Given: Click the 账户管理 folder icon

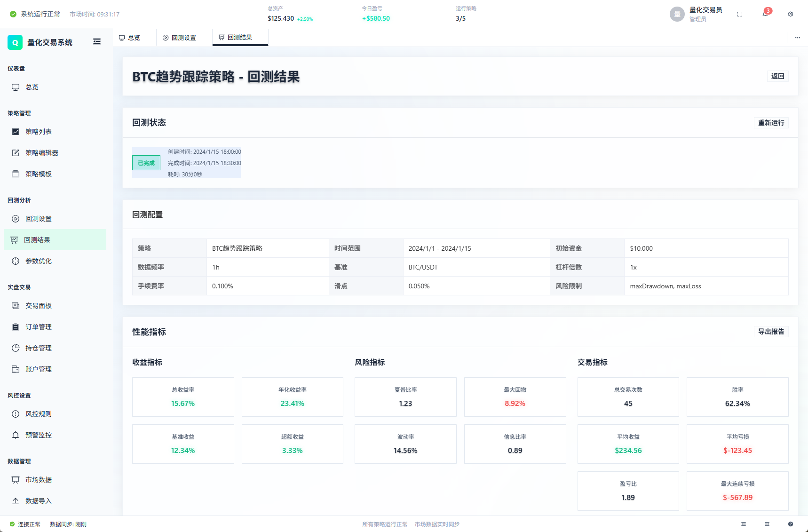Looking at the screenshot, I should point(16,369).
